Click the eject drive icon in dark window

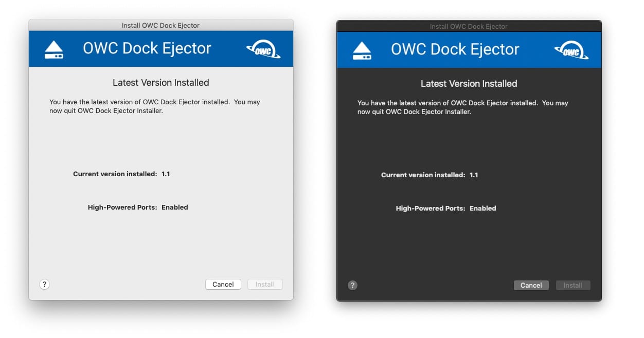point(362,51)
